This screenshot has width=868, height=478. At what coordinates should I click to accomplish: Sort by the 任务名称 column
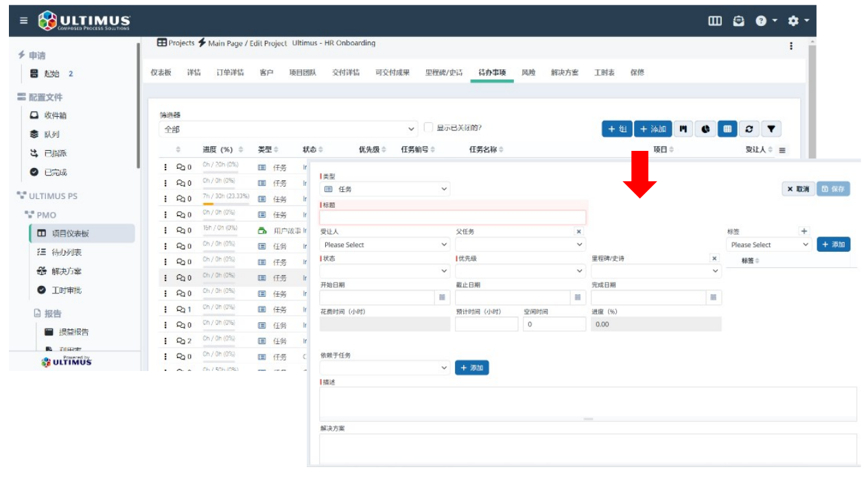click(487, 150)
